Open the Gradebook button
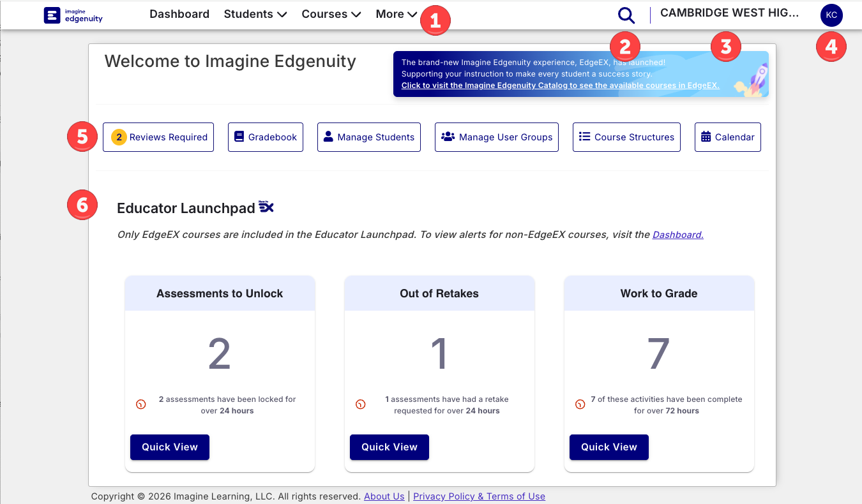The width and height of the screenshot is (862, 504). point(266,137)
